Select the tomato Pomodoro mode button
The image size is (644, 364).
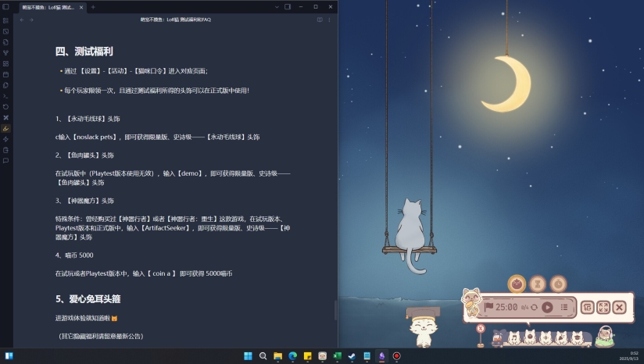[517, 284]
